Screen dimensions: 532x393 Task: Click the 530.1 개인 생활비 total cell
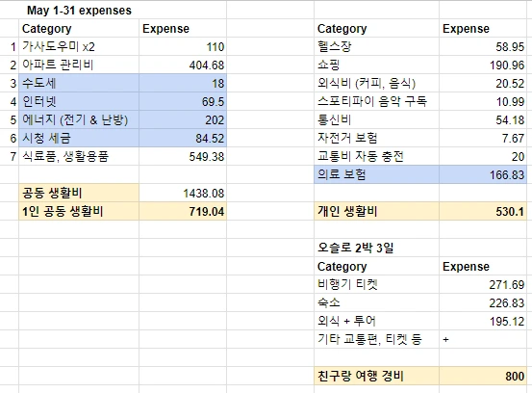click(483, 212)
